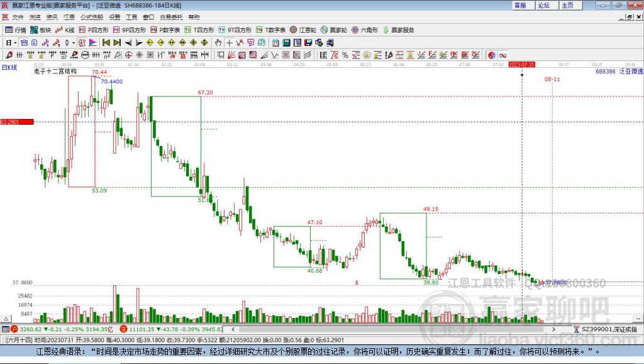Screen dimensions: 644x364
Task: Click the first yellow diamond arrow icon
Action: pos(150,43)
